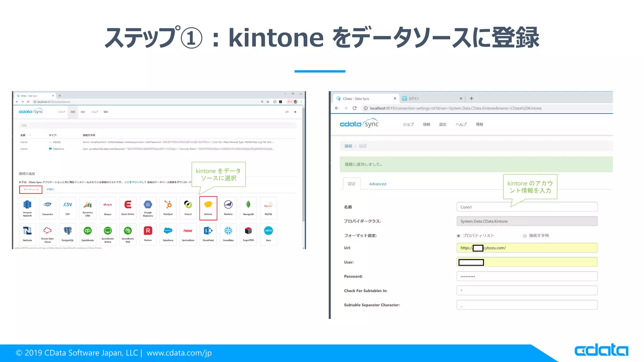Click the Url input field
The height and width of the screenshot is (362, 644).
[527, 248]
